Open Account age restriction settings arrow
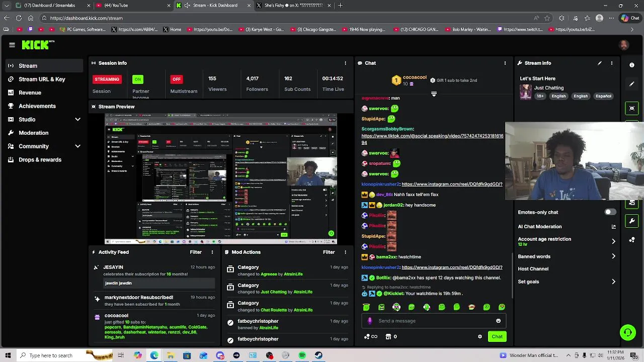The image size is (644, 362). [x=613, y=241]
